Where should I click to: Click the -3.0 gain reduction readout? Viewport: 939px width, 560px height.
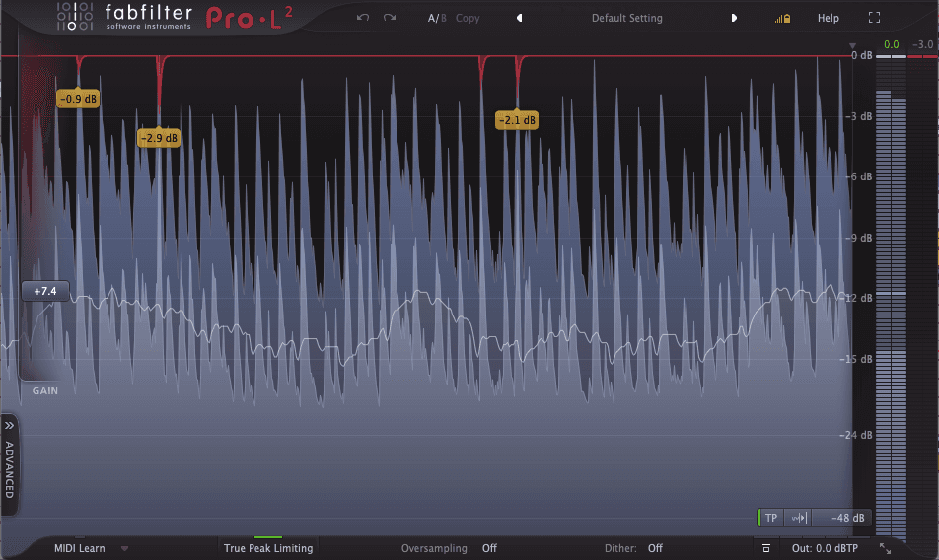[922, 44]
